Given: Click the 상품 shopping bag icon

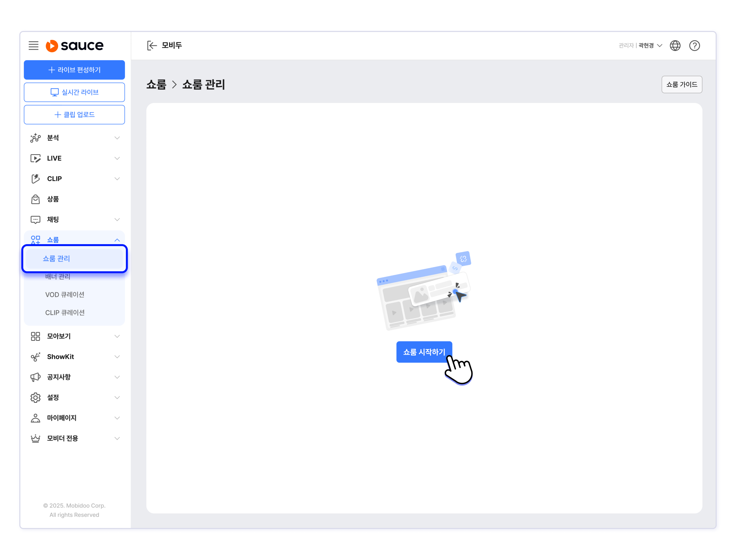Looking at the screenshot, I should click(35, 199).
